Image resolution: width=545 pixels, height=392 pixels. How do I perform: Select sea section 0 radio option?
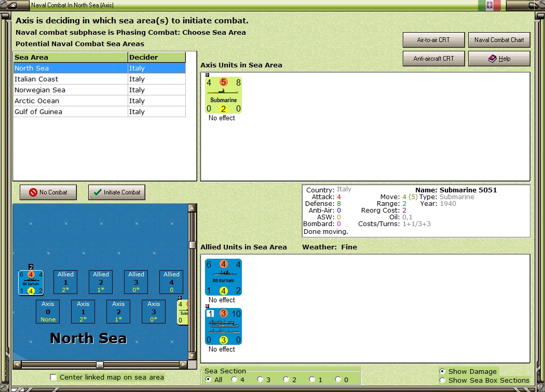point(338,380)
